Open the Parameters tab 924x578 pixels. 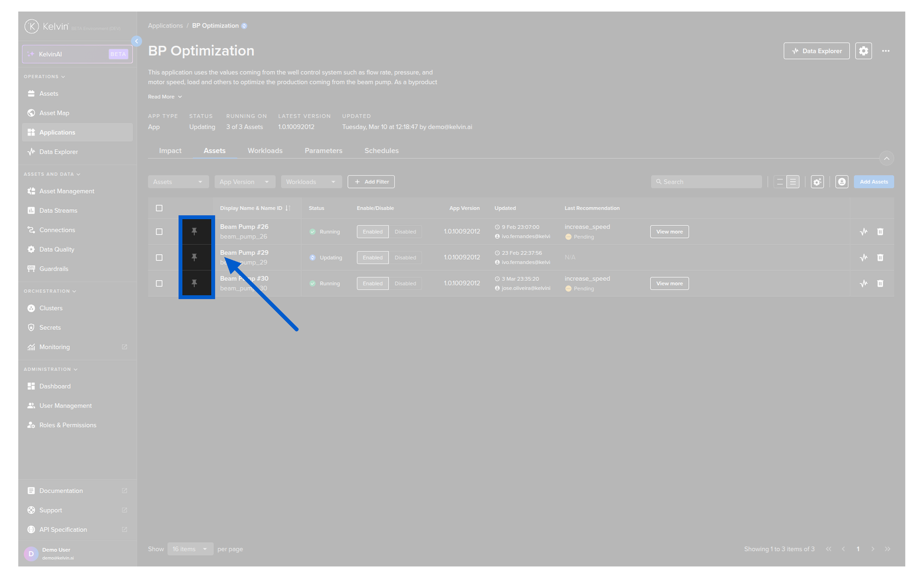click(323, 151)
